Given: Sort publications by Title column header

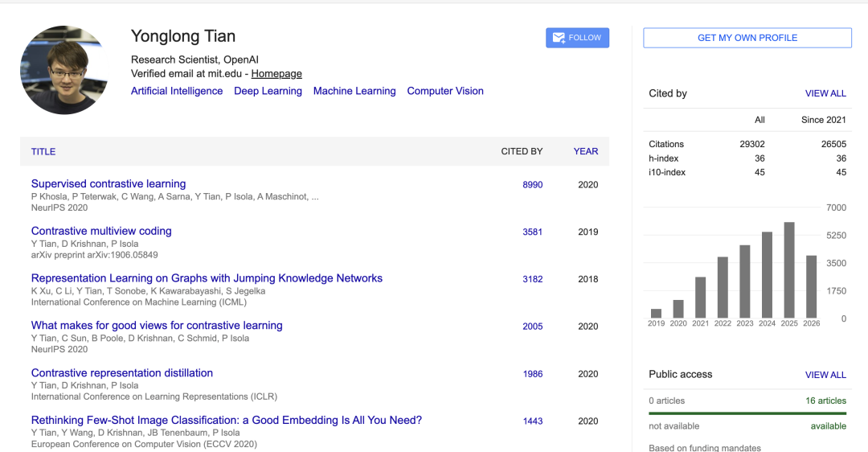Looking at the screenshot, I should tap(43, 151).
